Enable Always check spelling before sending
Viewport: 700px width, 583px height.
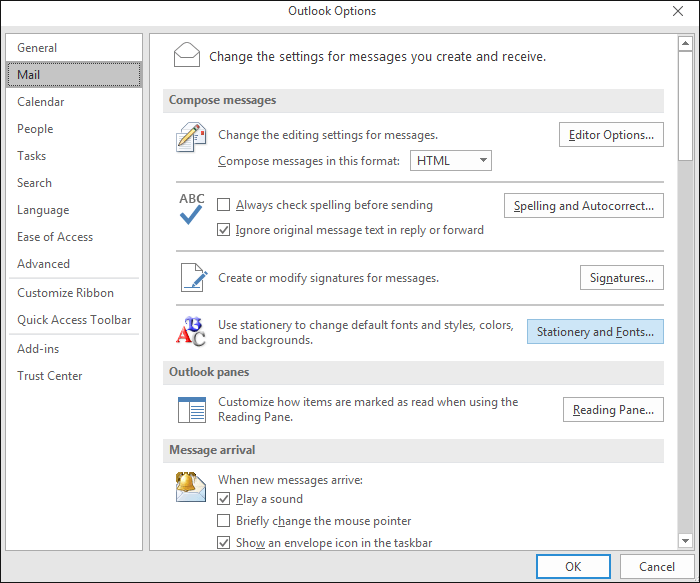coord(223,205)
